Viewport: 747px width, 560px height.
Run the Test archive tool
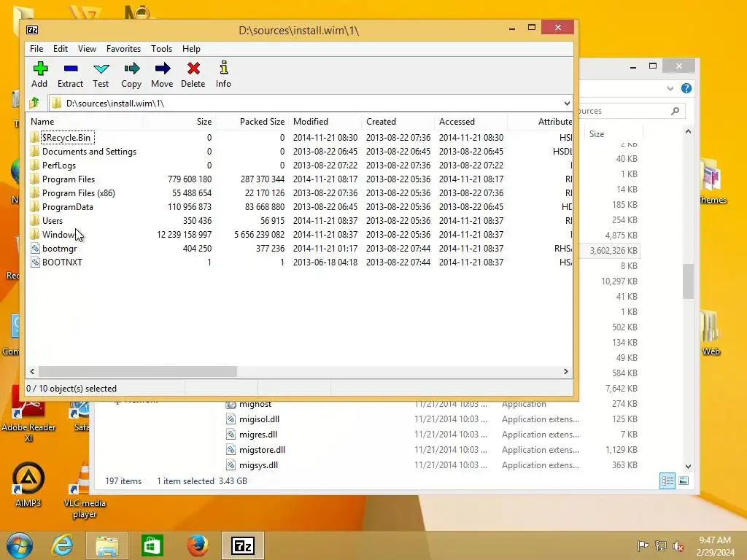[101, 69]
